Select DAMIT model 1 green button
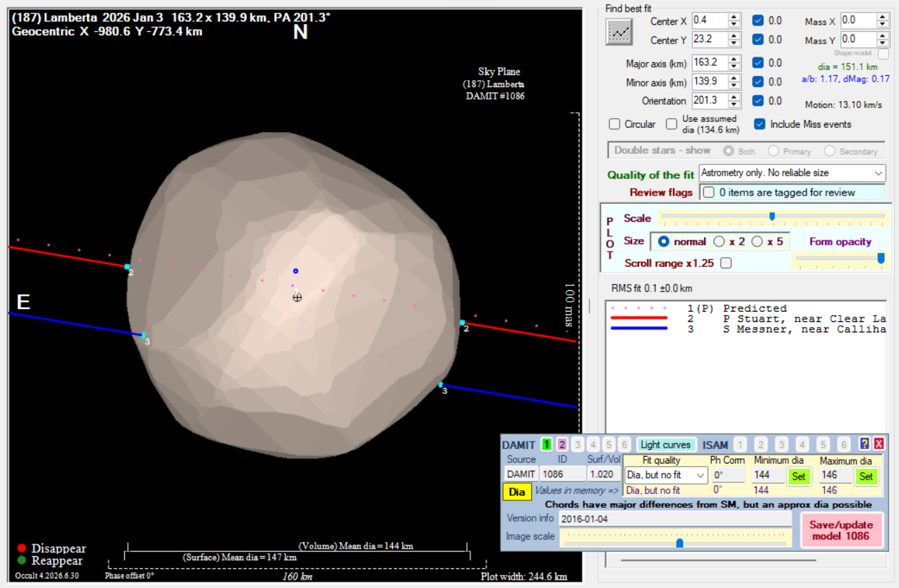This screenshot has height=588, width=899. click(546, 444)
